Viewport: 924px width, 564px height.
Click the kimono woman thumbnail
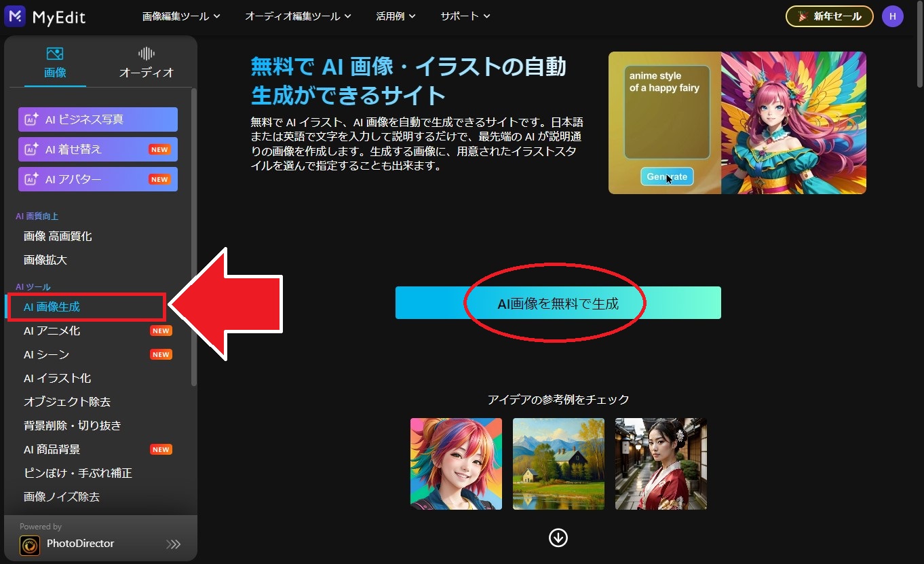point(661,464)
